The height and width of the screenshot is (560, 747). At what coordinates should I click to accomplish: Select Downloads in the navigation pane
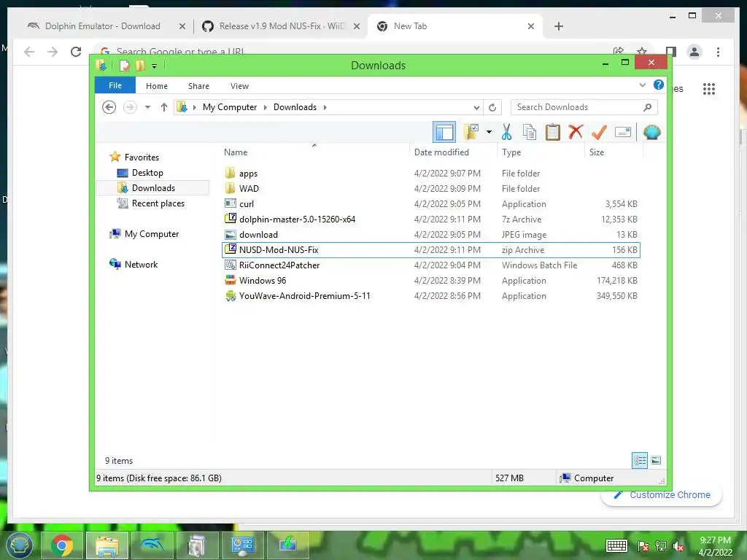tap(153, 188)
